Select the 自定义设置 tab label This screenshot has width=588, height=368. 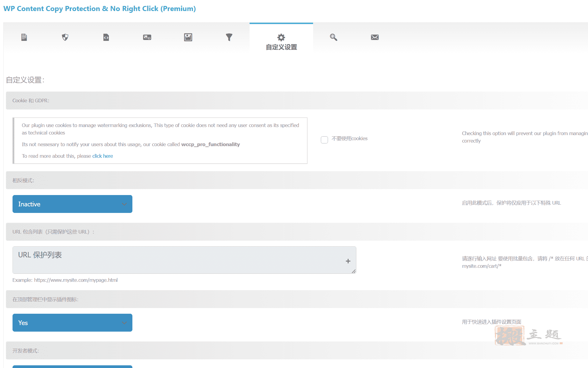(x=281, y=47)
